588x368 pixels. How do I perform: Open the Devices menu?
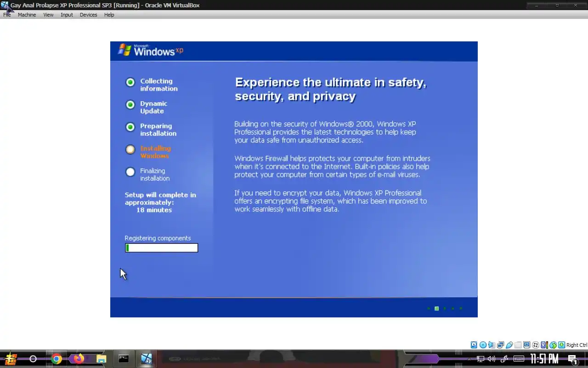(88, 15)
